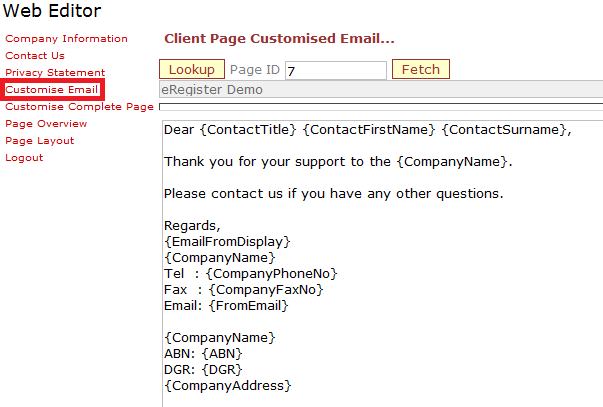This screenshot has width=603, height=407.
Task: Select the Customise Email menu link
Action: click(52, 90)
